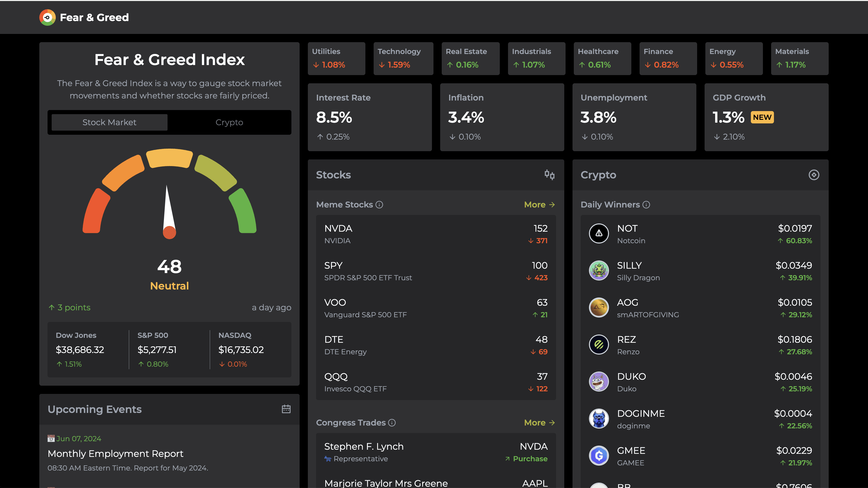Click the Renzo REZ coin icon
868x488 pixels.
(x=599, y=345)
